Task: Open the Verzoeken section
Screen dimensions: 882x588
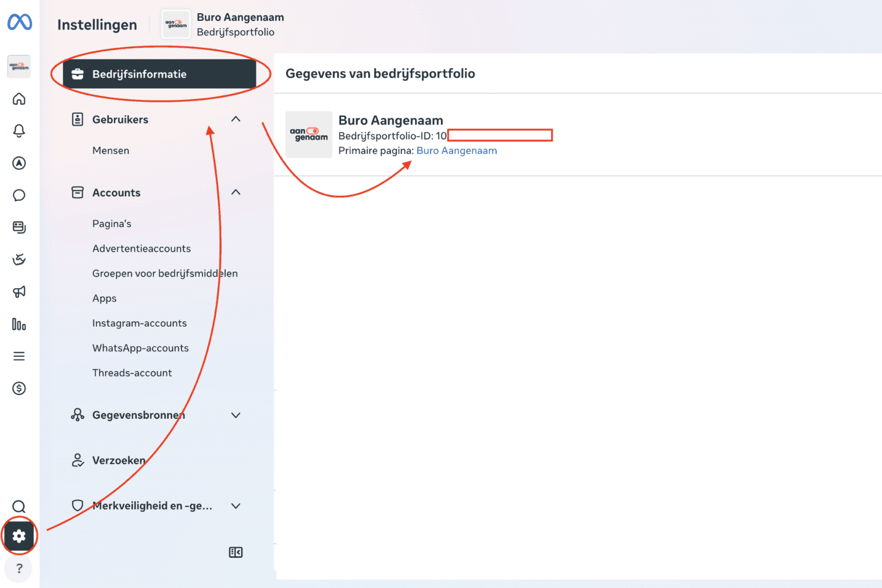Action: (119, 460)
